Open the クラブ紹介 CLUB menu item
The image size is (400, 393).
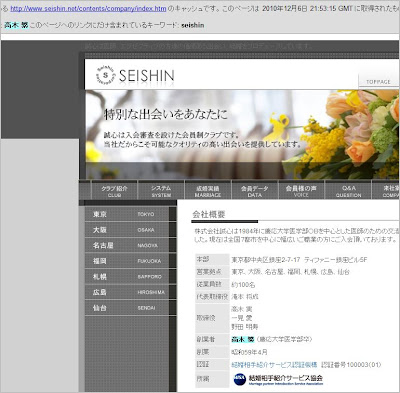tap(114, 191)
